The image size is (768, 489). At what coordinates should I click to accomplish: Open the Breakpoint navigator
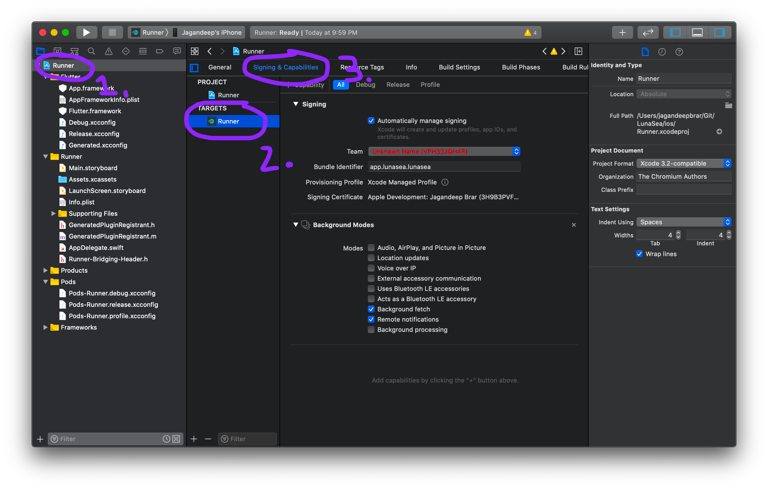click(x=160, y=51)
